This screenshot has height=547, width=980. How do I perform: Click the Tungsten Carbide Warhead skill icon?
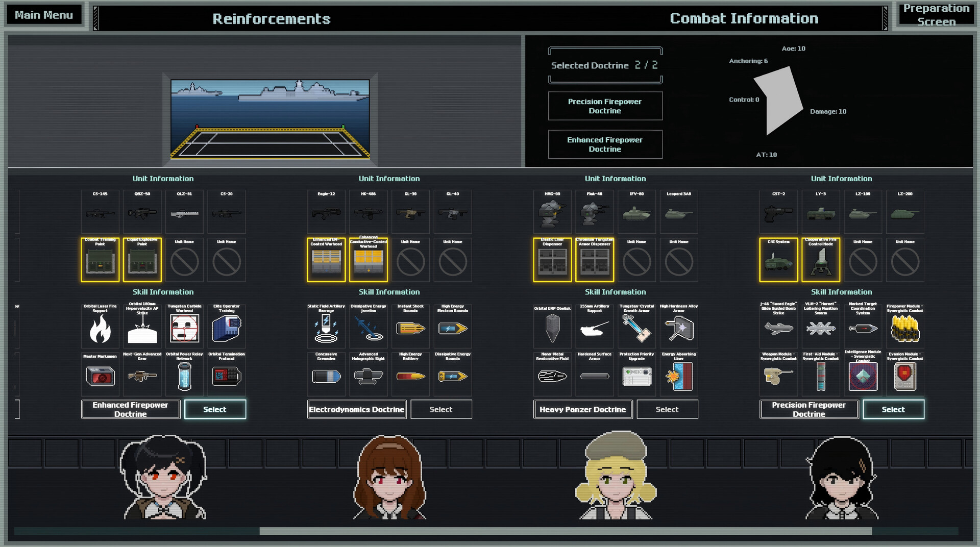click(184, 327)
